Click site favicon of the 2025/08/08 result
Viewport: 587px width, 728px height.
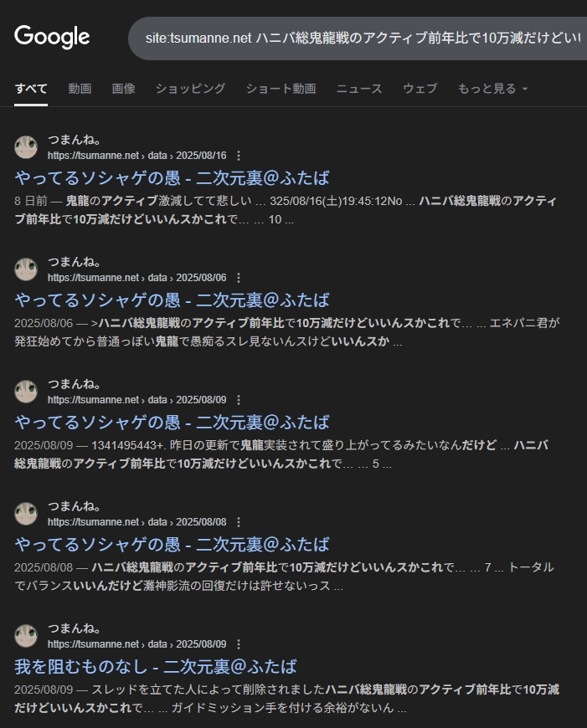point(26,514)
